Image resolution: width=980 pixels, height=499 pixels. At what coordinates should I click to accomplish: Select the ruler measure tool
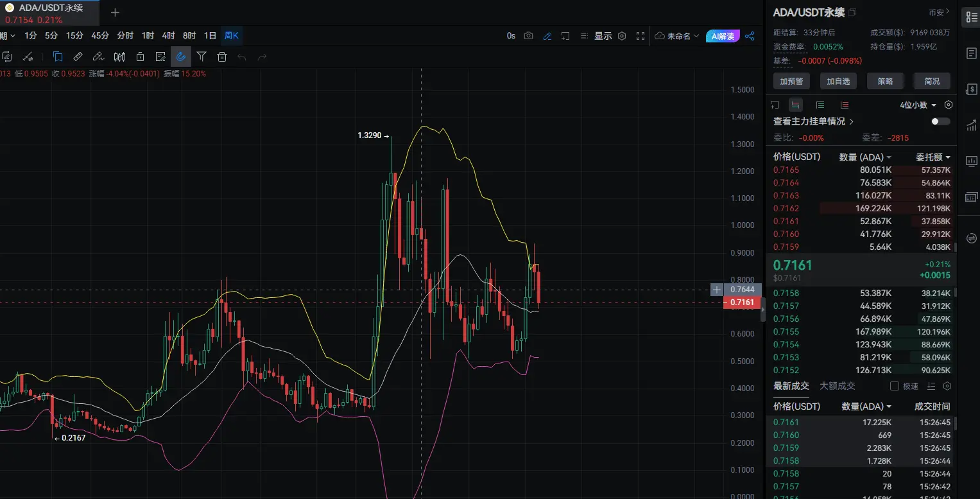pyautogui.click(x=78, y=57)
